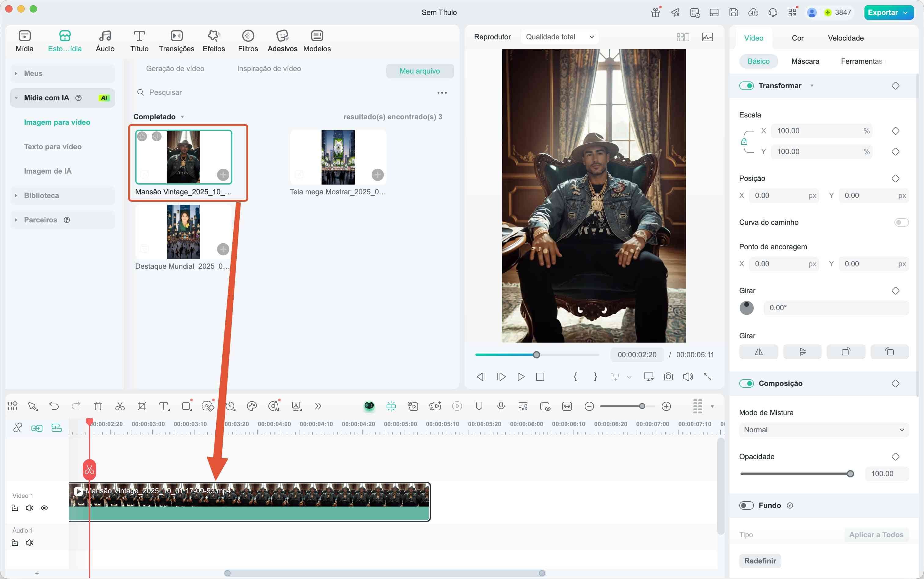Open the Modo de Mistura Normal dropdown
This screenshot has width=924, height=579.
tap(823, 429)
